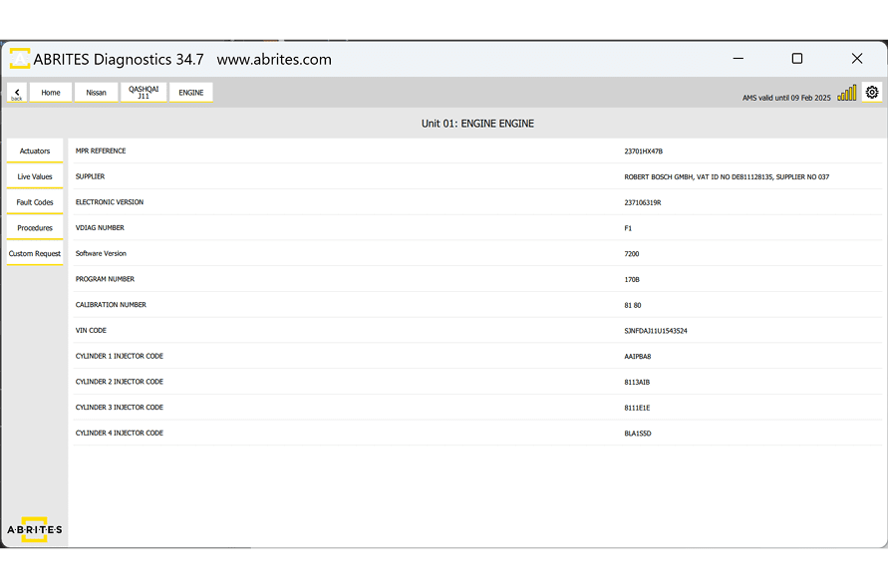Maximize the Abrites Diagnostics window
This screenshot has width=888, height=588.
796,59
